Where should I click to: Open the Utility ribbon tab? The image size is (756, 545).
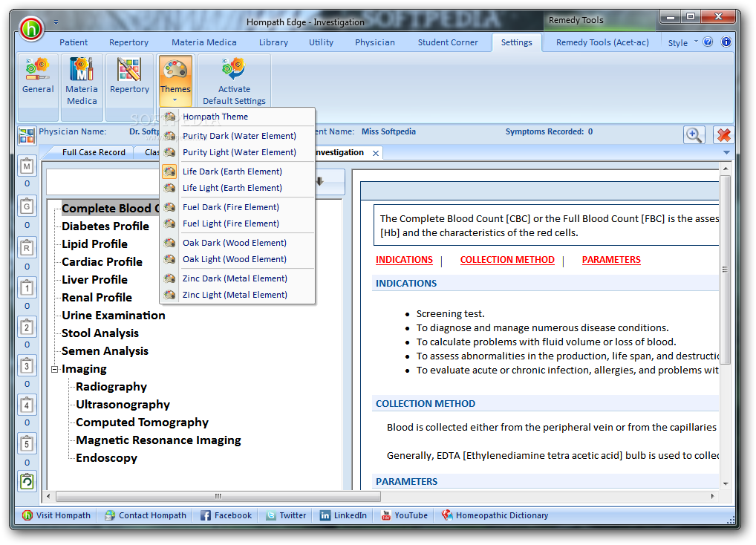pos(321,42)
